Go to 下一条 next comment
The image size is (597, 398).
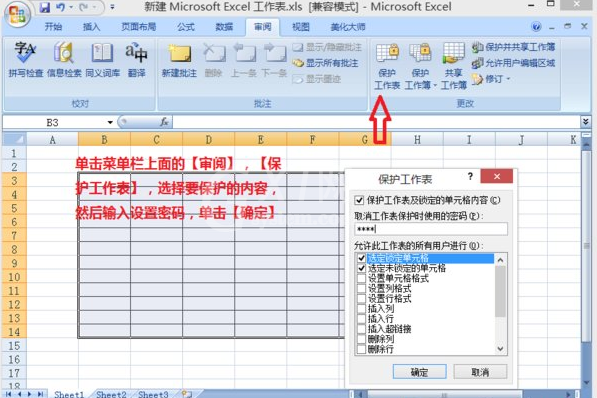point(274,59)
